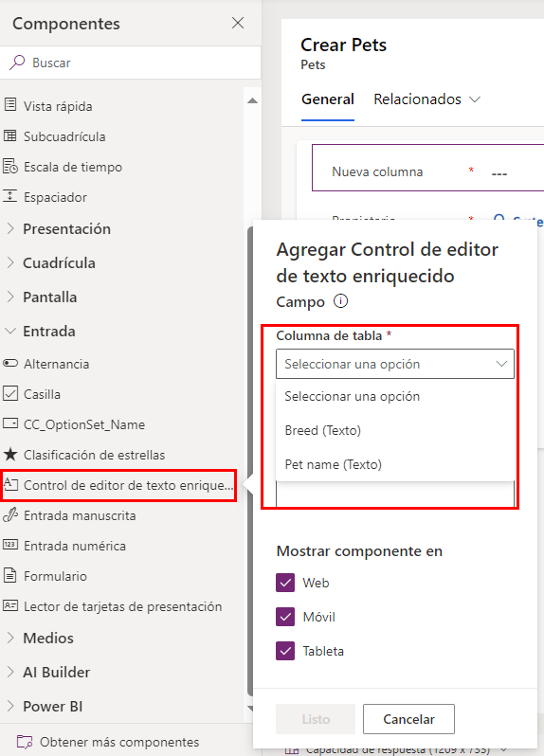544x756 pixels.
Task: Expand the Presentación group
Action: [x=10, y=228]
